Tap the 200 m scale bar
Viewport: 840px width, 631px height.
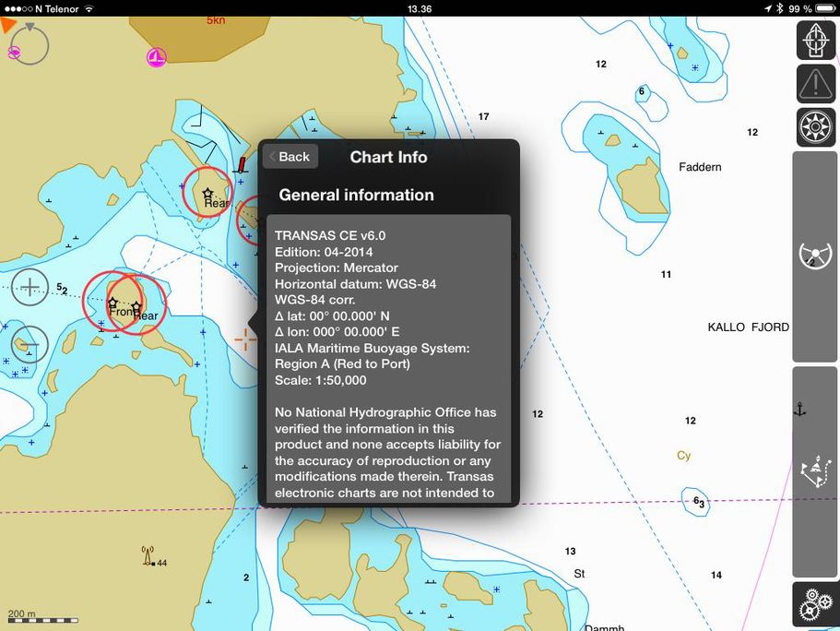coord(42,616)
